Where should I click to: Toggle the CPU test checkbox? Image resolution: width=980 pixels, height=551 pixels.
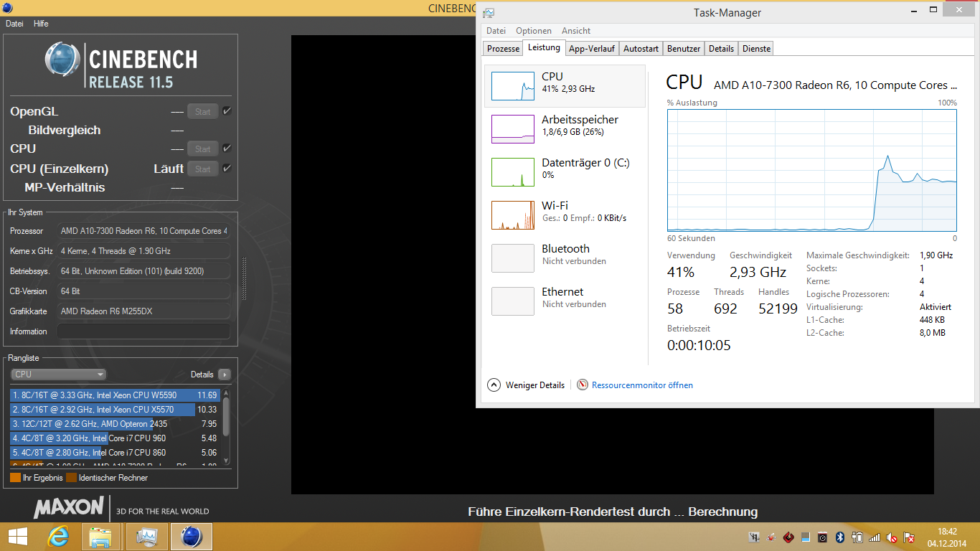point(227,148)
